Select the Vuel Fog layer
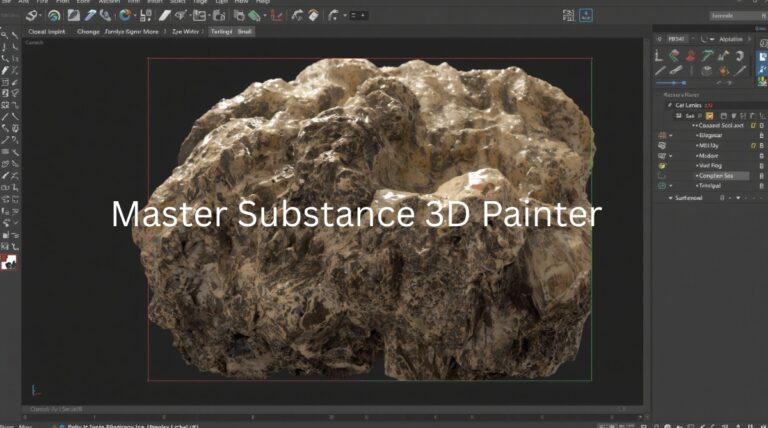Screen dimensions: 768x428 point(709,166)
